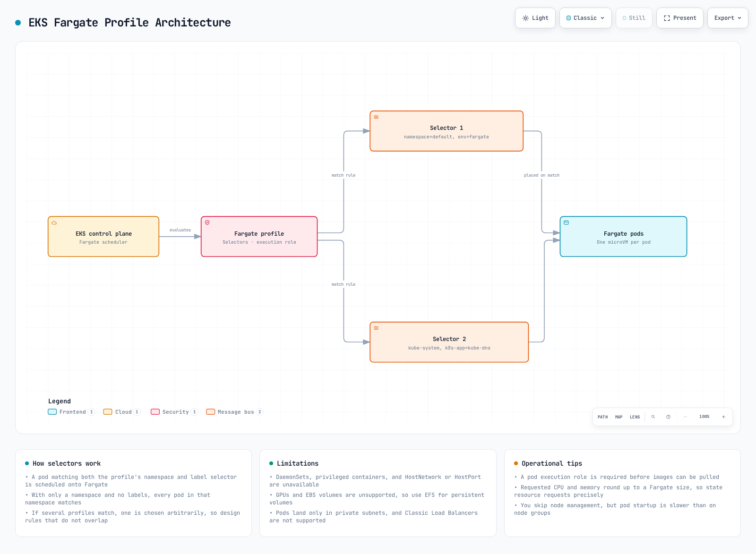The width and height of the screenshot is (756, 554).
Task: Switch to the MAP view mode
Action: 619,417
